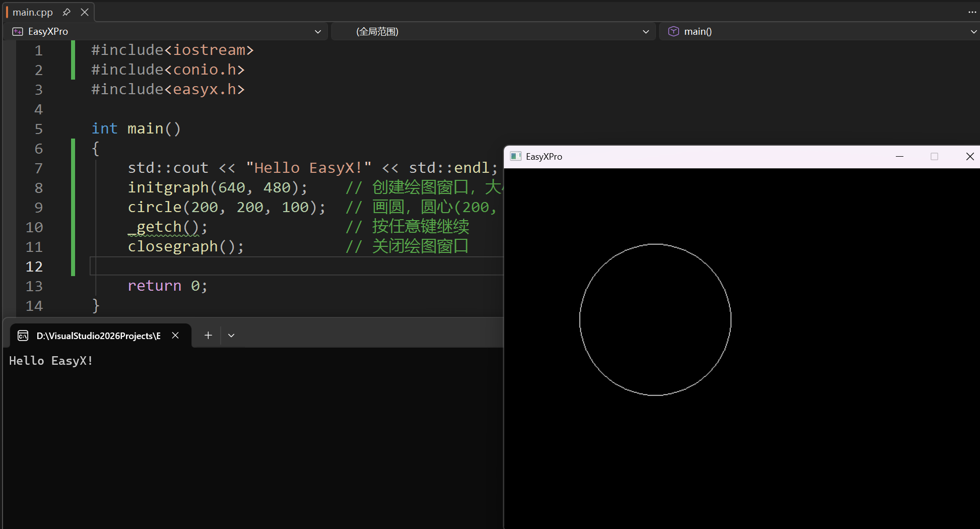Open the terminal launch profiles chevron
980x529 pixels.
click(231, 335)
